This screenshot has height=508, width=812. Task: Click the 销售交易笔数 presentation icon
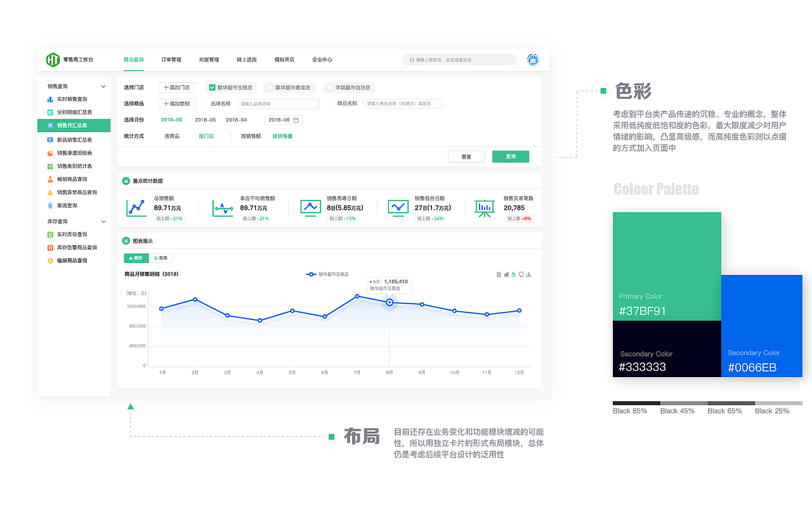tap(485, 208)
